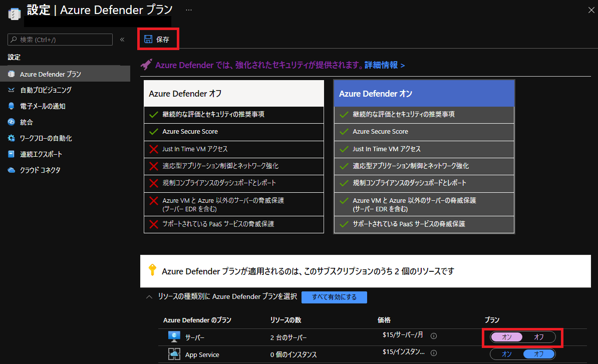This screenshot has height=364, width=598.
Task: Click the ワークフローの自動化 gear icon
Action: 12,138
